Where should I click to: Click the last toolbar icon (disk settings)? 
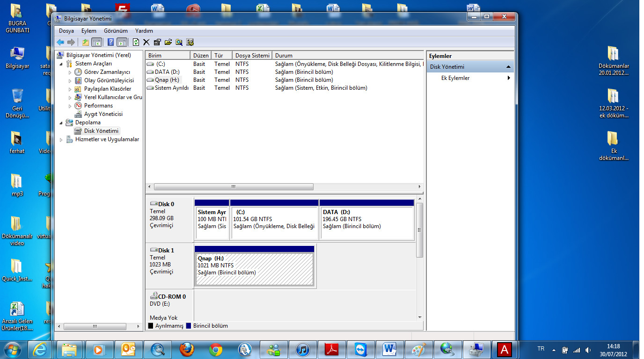point(190,42)
